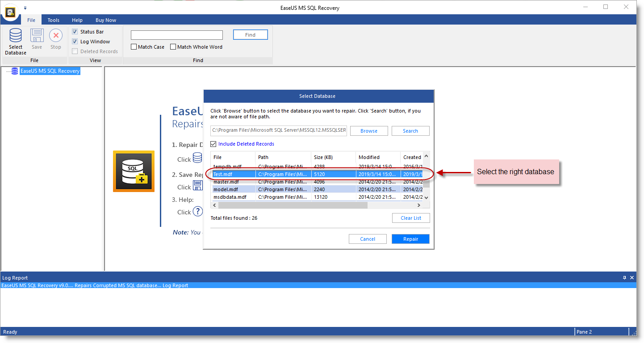Screen dimensions: 644x343
Task: Click the Created column header
Action: coord(412,157)
